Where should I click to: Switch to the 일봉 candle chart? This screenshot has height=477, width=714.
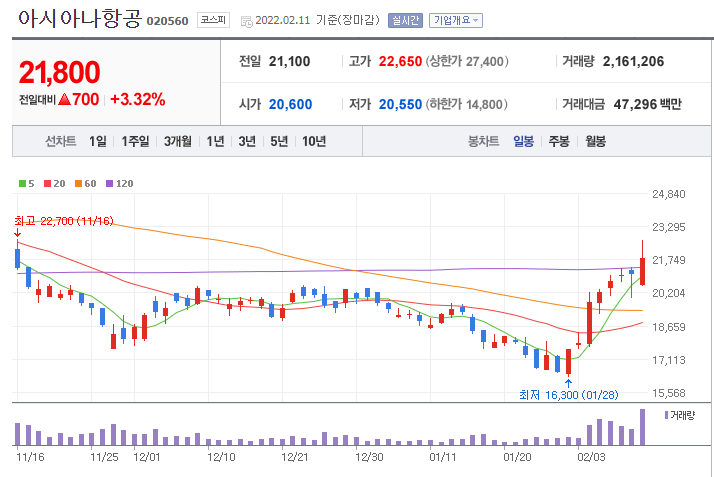pyautogui.click(x=524, y=141)
